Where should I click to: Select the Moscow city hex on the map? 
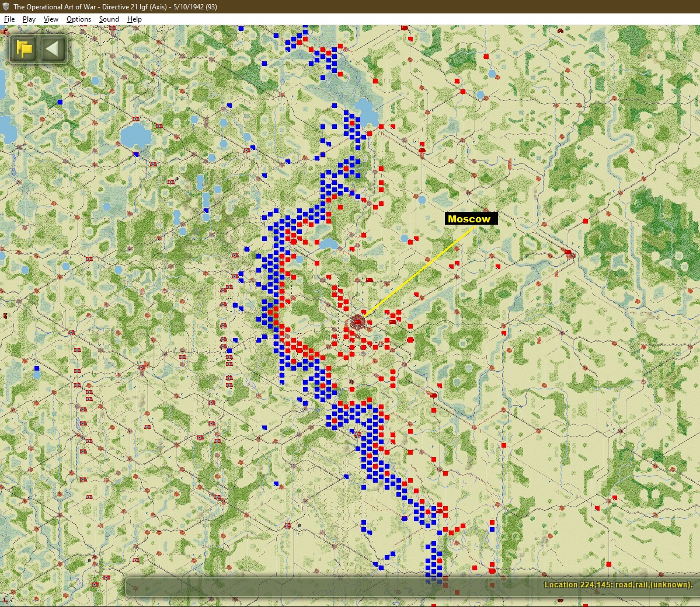pos(357,322)
